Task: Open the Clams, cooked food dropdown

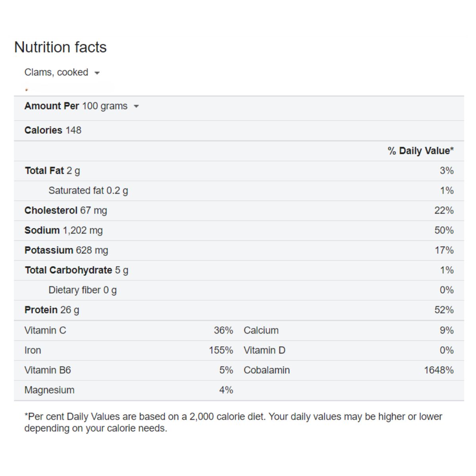Action: [x=62, y=73]
